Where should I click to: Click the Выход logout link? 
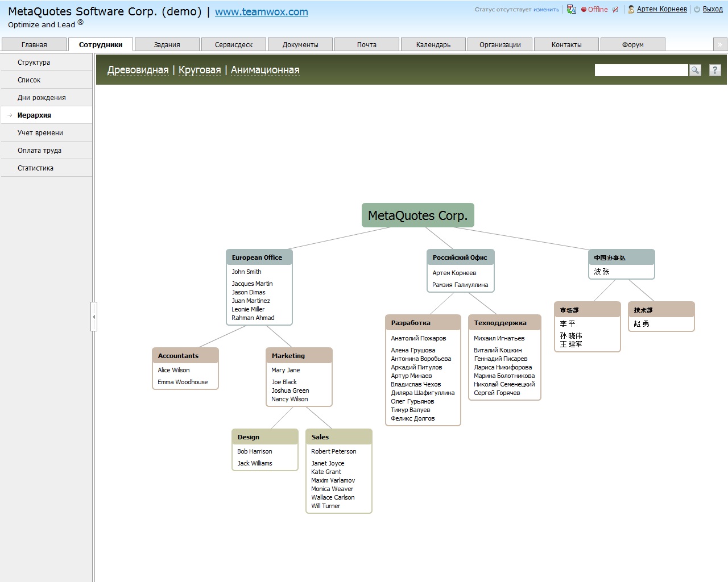pos(713,9)
